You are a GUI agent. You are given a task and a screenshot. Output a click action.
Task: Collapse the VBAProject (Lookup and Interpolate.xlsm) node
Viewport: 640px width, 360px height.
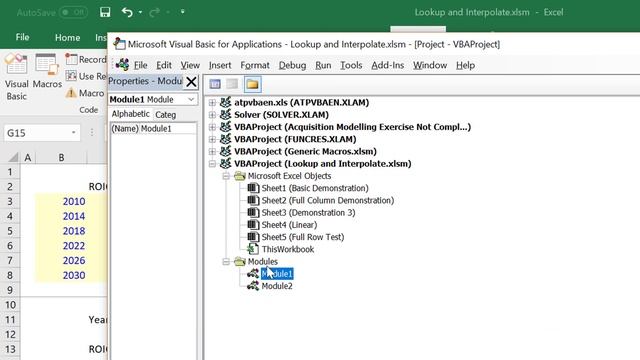coord(212,164)
